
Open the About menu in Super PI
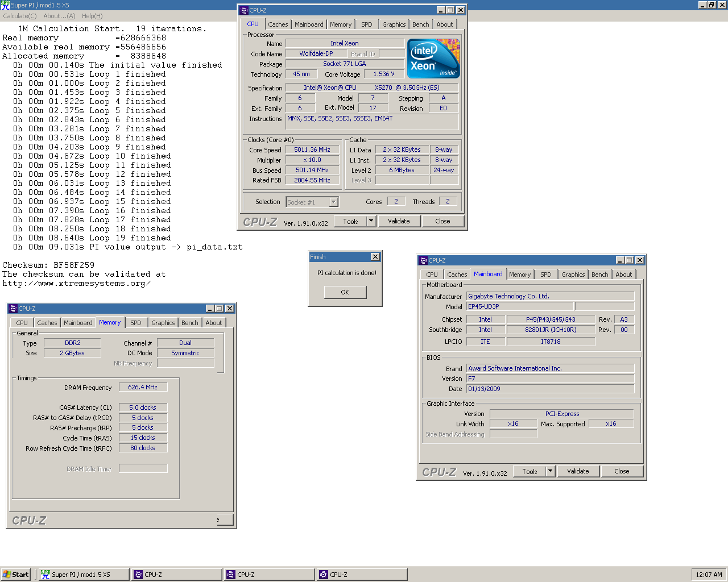(x=59, y=16)
